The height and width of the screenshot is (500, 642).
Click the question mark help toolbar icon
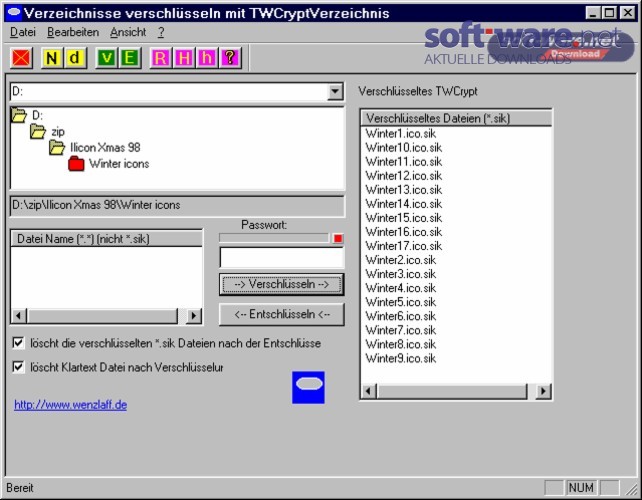pos(231,58)
